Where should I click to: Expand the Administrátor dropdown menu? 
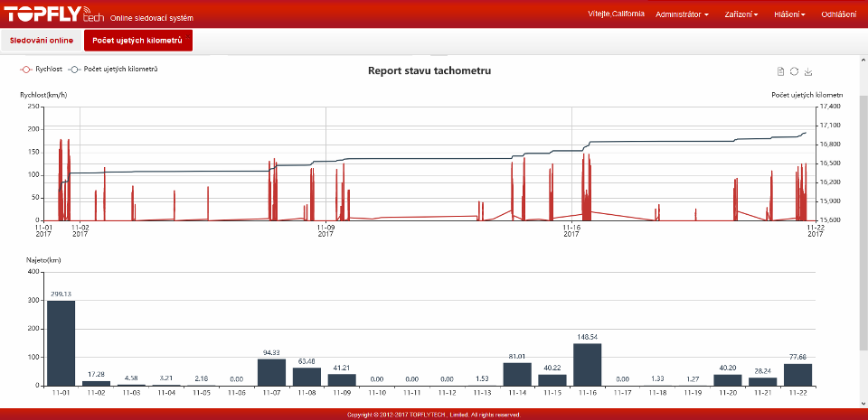682,14
